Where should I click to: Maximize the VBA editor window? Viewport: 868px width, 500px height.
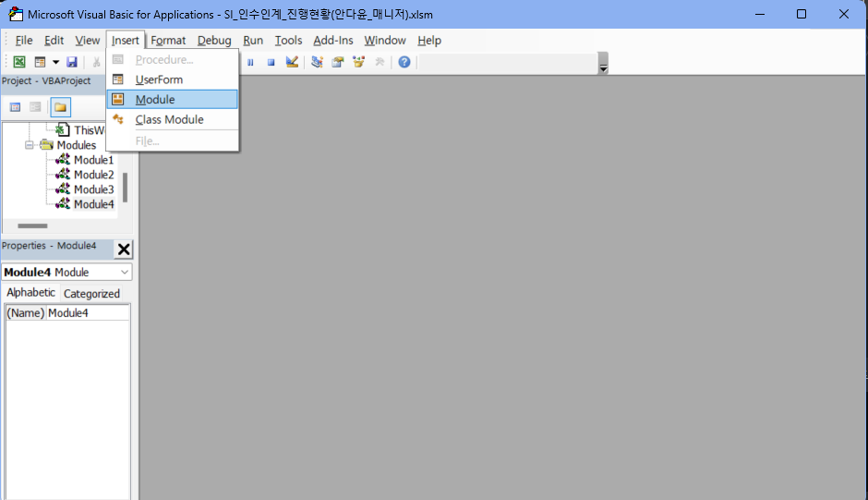(801, 14)
